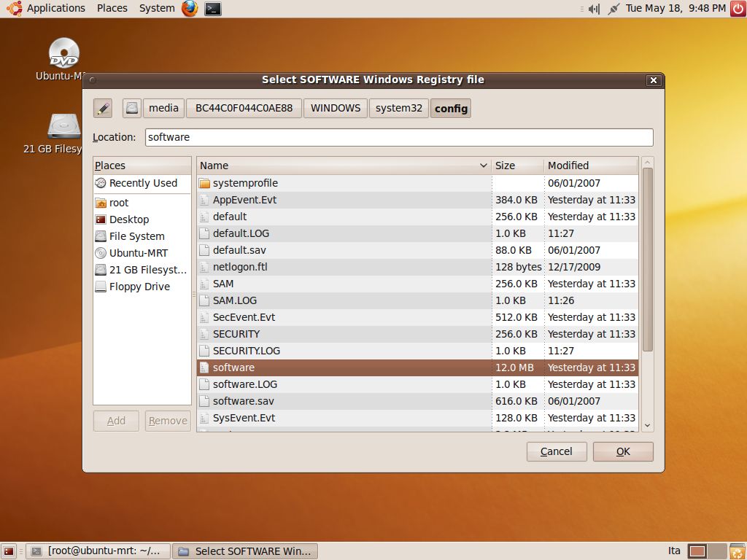Sort files by the Modified column header
Viewport: 747px width, 560px height.
click(x=591, y=166)
